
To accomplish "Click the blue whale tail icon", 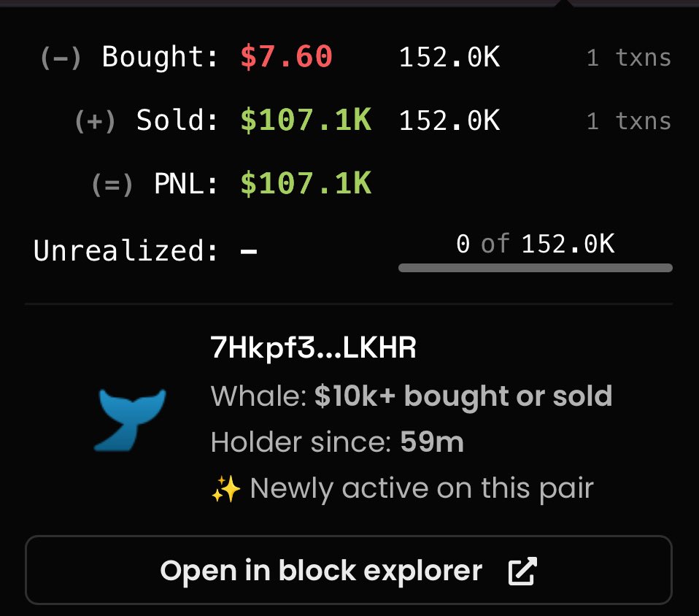I will pyautogui.click(x=130, y=419).
